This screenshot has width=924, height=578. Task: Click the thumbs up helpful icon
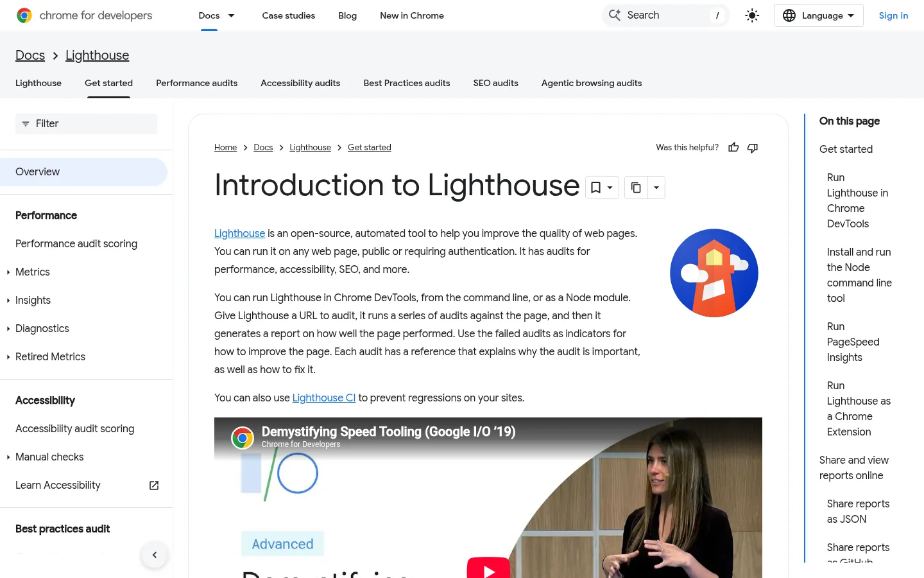(733, 148)
